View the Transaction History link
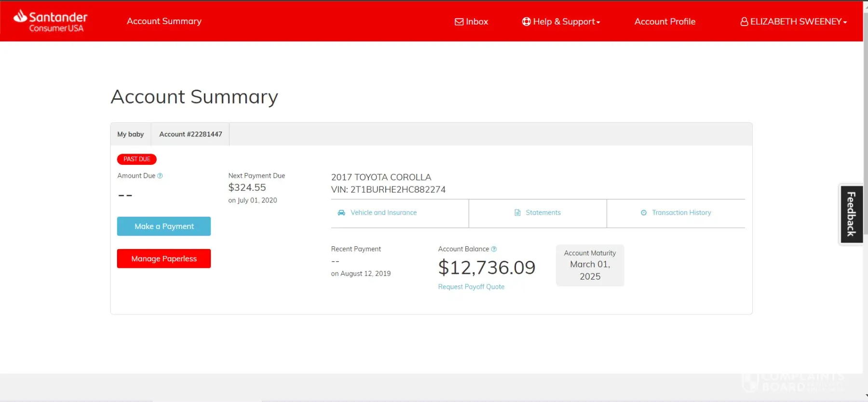 [x=681, y=213]
